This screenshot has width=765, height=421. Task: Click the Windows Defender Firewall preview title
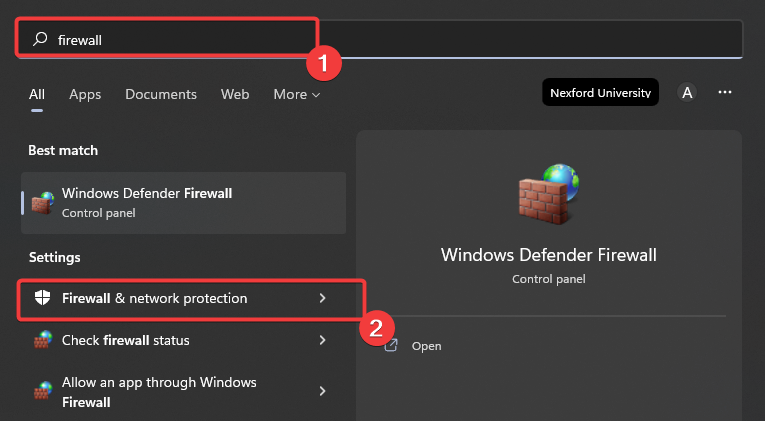(549, 255)
